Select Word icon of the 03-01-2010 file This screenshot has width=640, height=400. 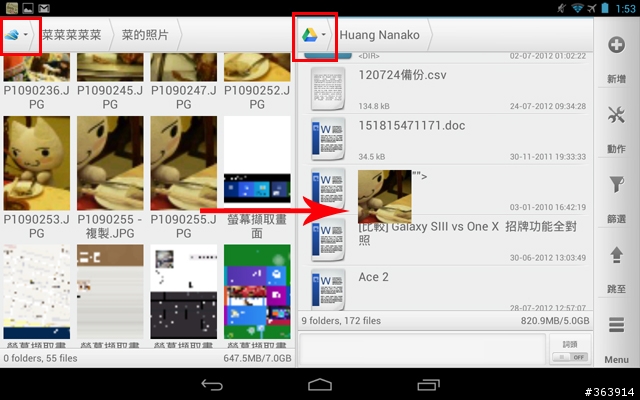(328, 190)
